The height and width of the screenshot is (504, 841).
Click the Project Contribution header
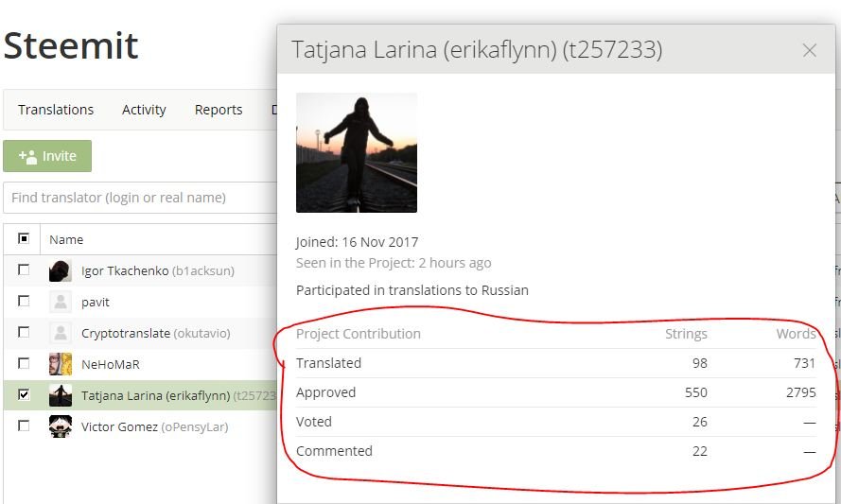click(359, 334)
